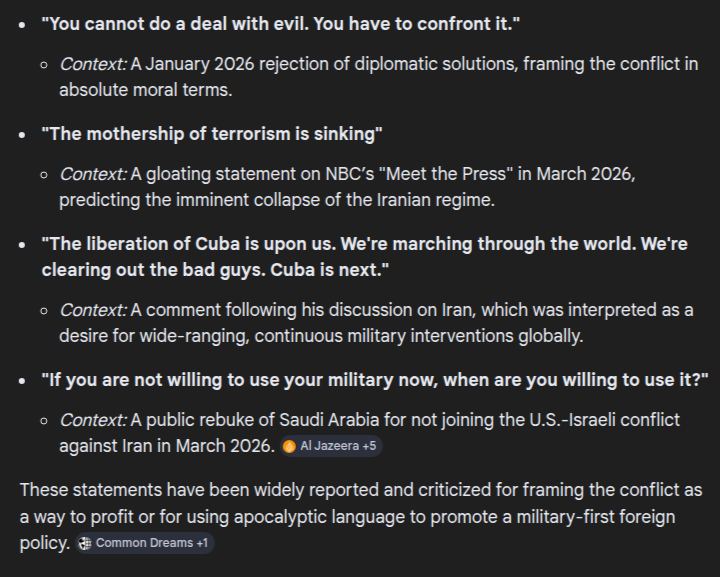Viewport: 720px width, 577px height.
Task: Click the Context label about NBC's Meet the Press
Action: (x=93, y=174)
